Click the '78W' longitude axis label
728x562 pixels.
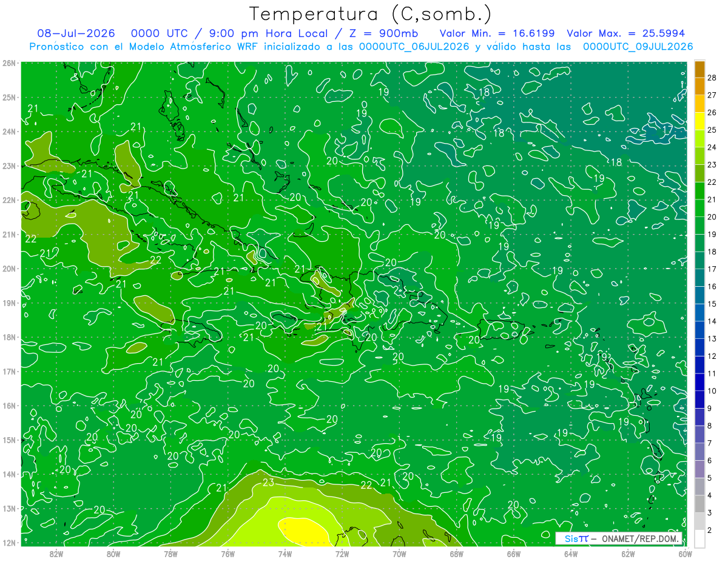170,553
